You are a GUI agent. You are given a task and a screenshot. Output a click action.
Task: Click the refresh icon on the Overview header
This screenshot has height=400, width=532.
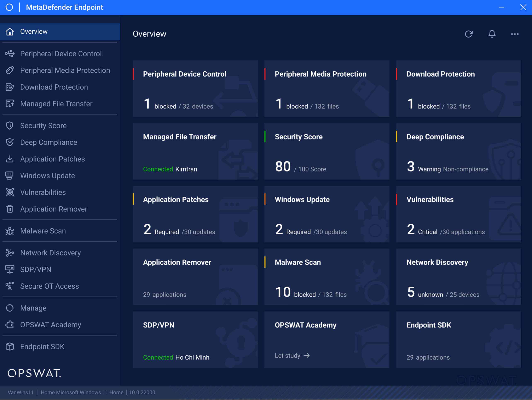[469, 34]
